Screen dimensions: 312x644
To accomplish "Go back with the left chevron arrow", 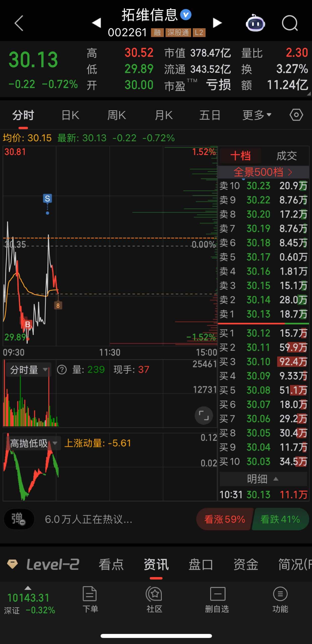I will pos(19,23).
